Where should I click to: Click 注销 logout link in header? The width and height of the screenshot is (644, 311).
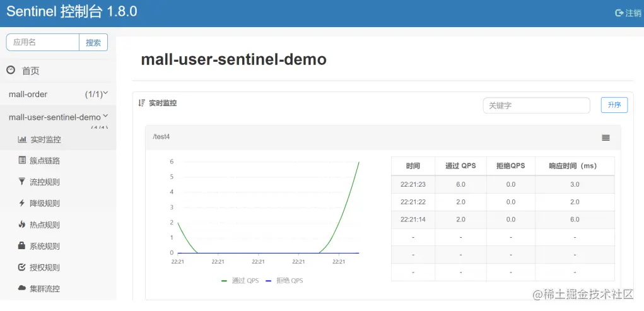click(x=628, y=13)
